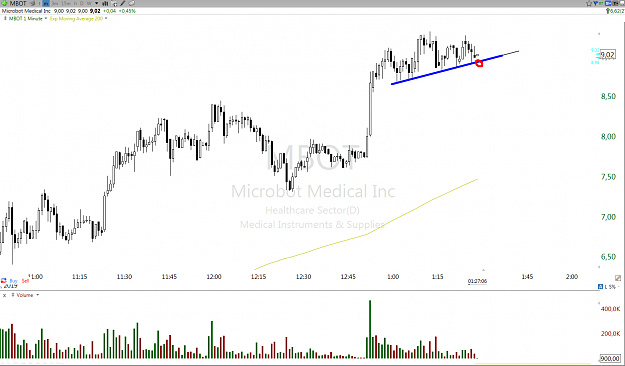
Task: Click the +0,04 net change value
Action: tap(109, 11)
